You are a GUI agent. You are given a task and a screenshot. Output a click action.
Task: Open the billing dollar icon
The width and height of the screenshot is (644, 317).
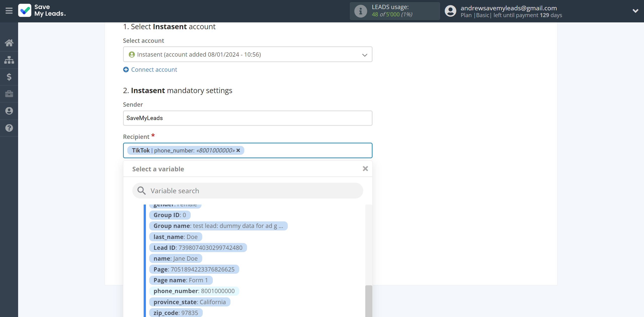pos(9,77)
